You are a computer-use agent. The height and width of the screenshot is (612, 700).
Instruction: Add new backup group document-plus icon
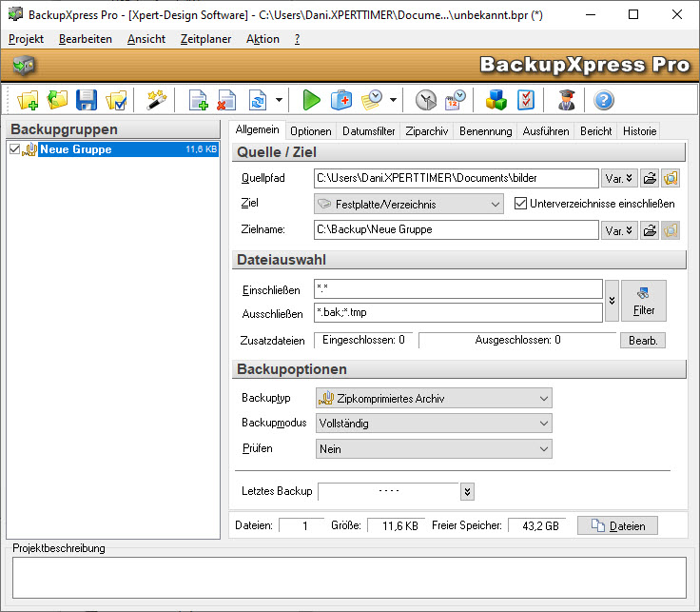198,100
